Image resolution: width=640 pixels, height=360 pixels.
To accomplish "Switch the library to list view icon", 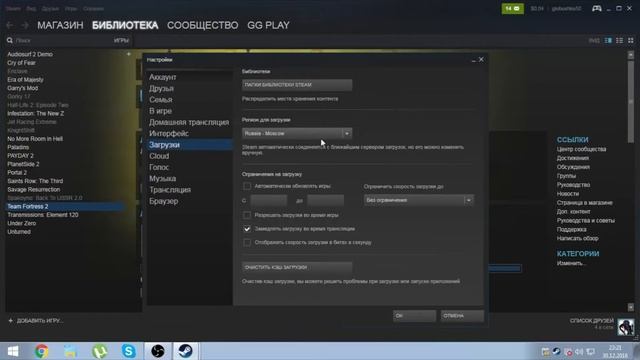I will pyautogui.click(x=620, y=40).
